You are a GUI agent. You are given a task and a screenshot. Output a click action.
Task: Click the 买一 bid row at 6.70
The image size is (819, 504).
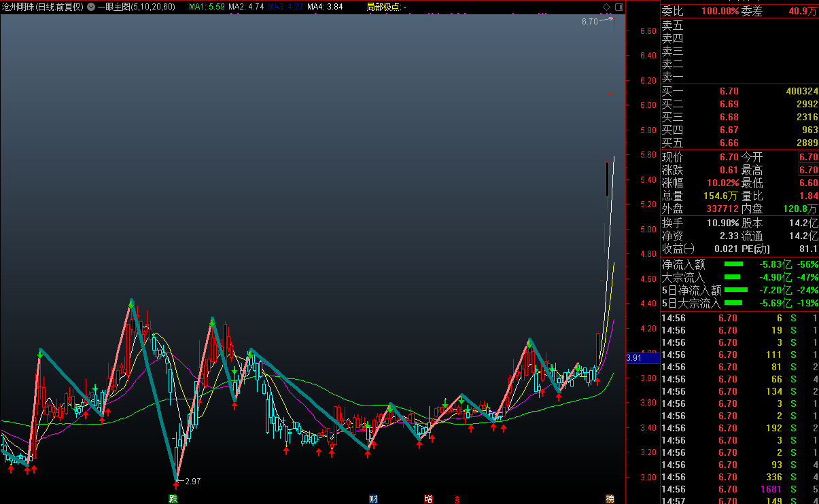coord(739,91)
